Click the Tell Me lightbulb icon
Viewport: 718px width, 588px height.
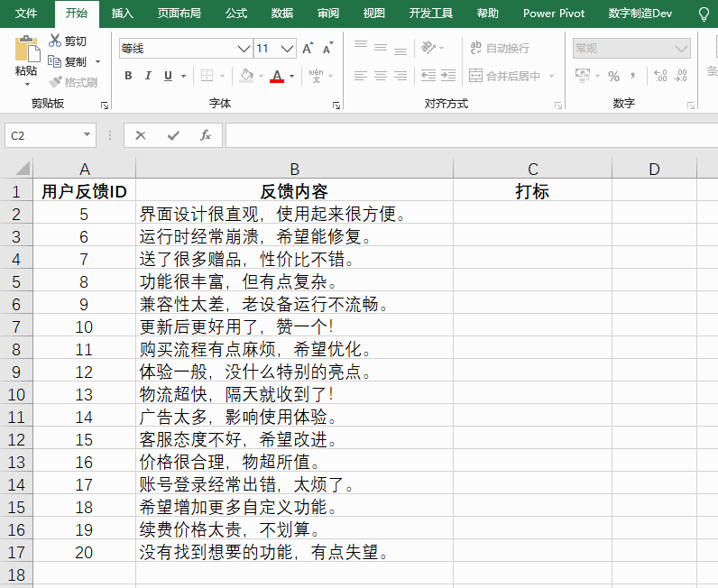pos(704,14)
